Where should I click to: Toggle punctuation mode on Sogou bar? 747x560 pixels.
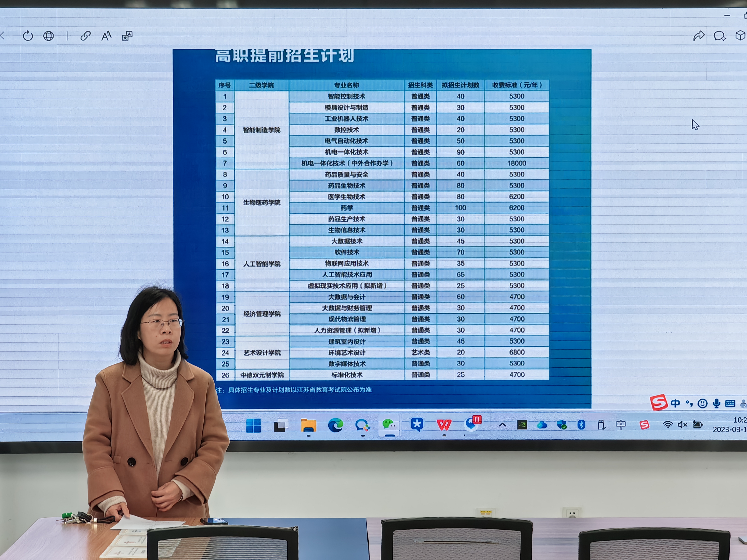click(x=689, y=403)
